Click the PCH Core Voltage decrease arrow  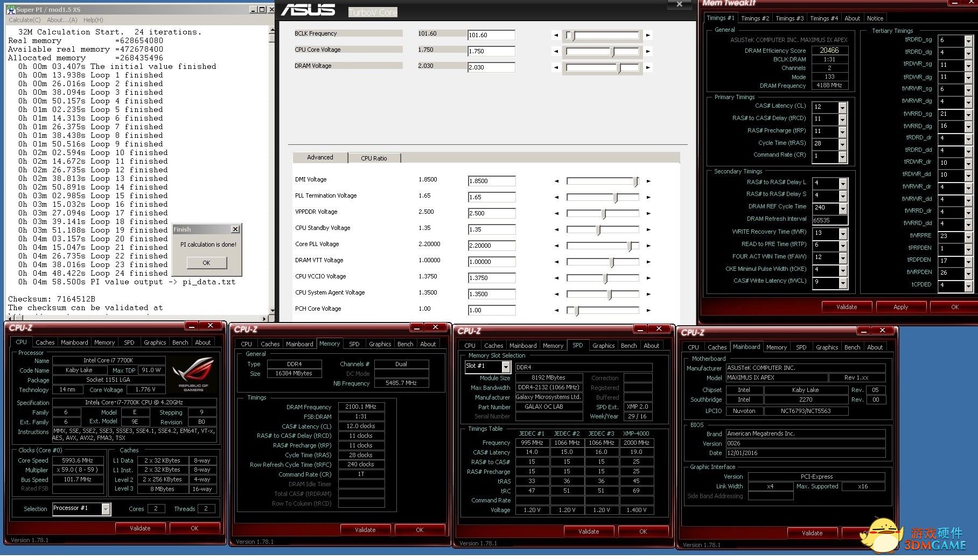[x=556, y=311]
